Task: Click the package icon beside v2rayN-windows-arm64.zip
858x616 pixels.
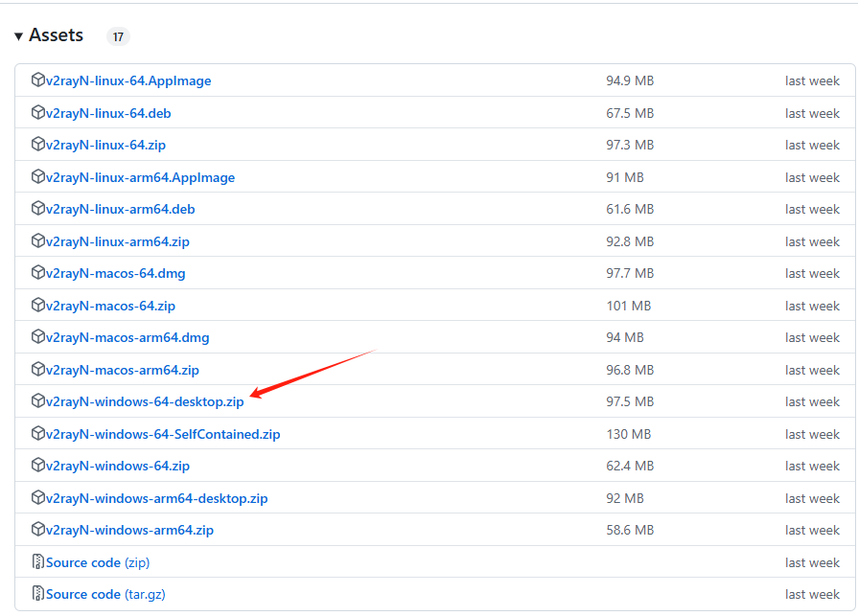Action: pos(37,529)
